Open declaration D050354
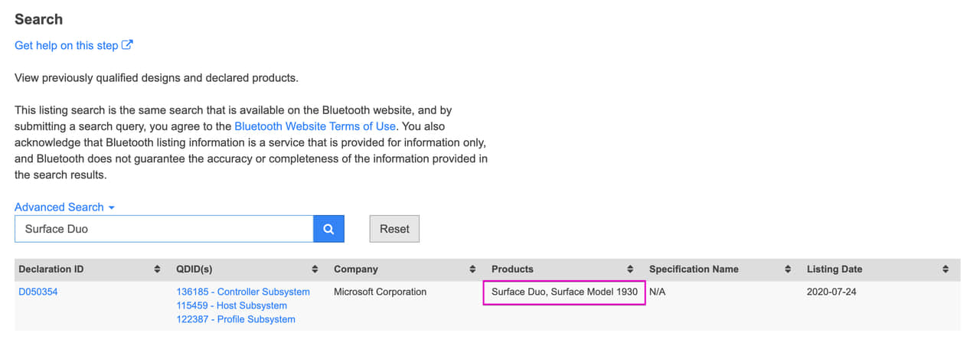This screenshot has width=980, height=346. tap(40, 292)
